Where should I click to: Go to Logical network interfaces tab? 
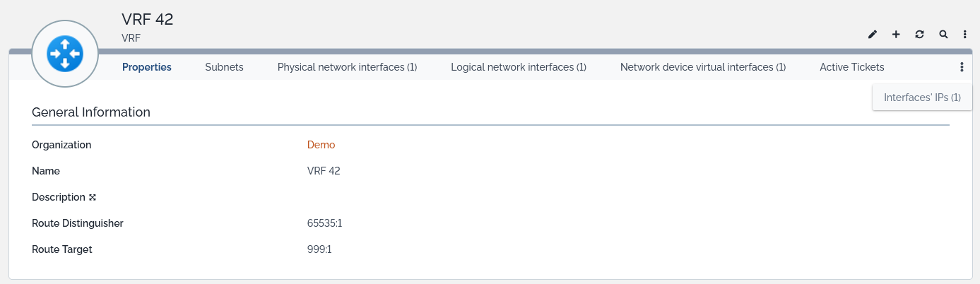click(519, 67)
